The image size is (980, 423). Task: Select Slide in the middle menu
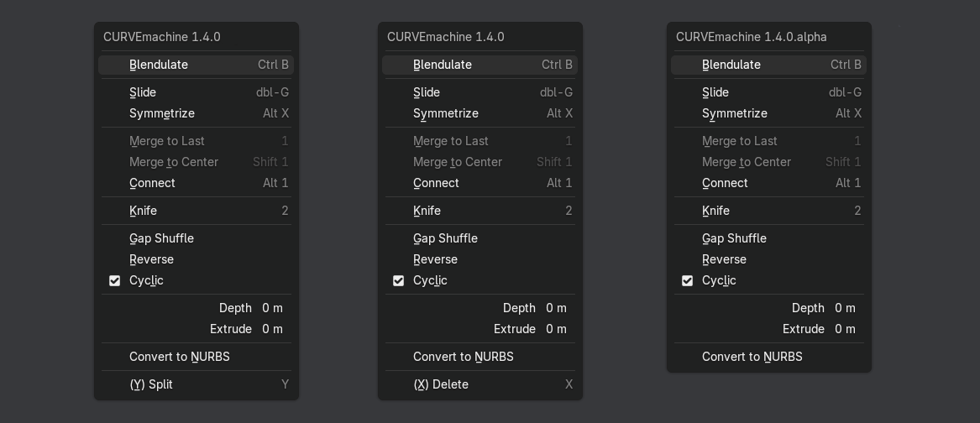(x=480, y=92)
